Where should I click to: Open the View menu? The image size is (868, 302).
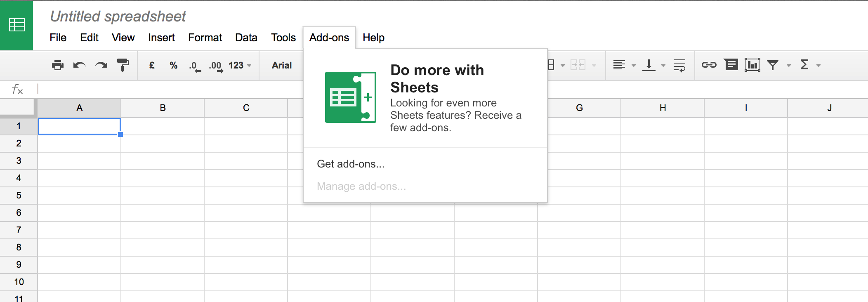(x=123, y=38)
